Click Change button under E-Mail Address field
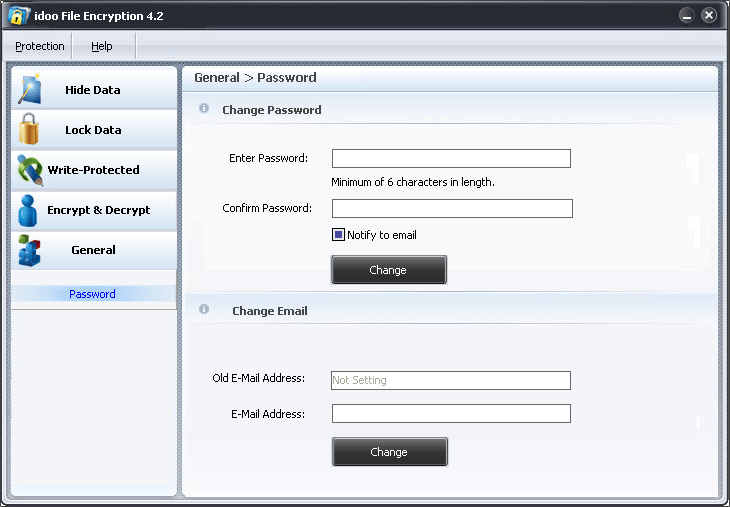 [390, 452]
